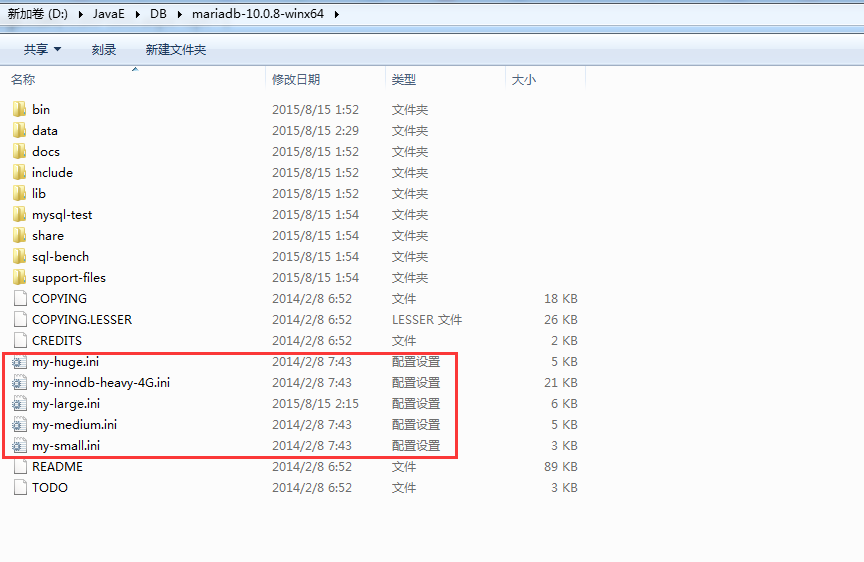This screenshot has width=864, height=562.
Task: Click the 89 KB size value
Action: click(x=560, y=467)
